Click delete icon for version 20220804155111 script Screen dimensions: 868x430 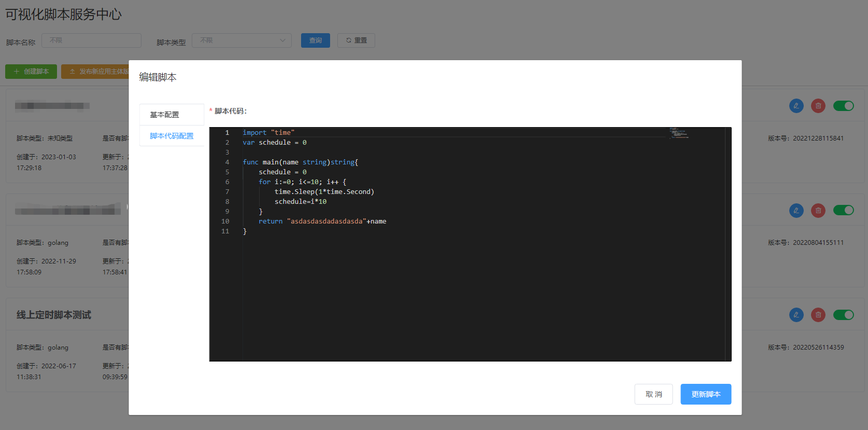pos(818,211)
